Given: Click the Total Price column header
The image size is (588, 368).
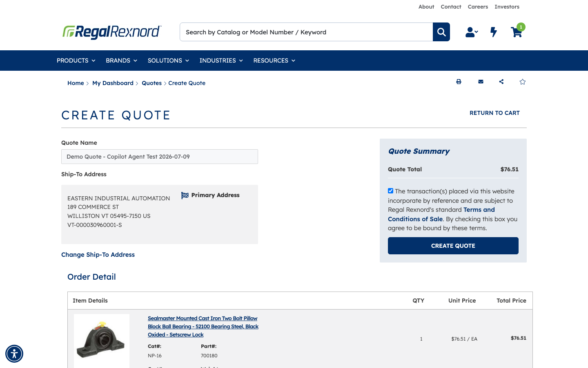Looking at the screenshot, I should click(511, 301).
